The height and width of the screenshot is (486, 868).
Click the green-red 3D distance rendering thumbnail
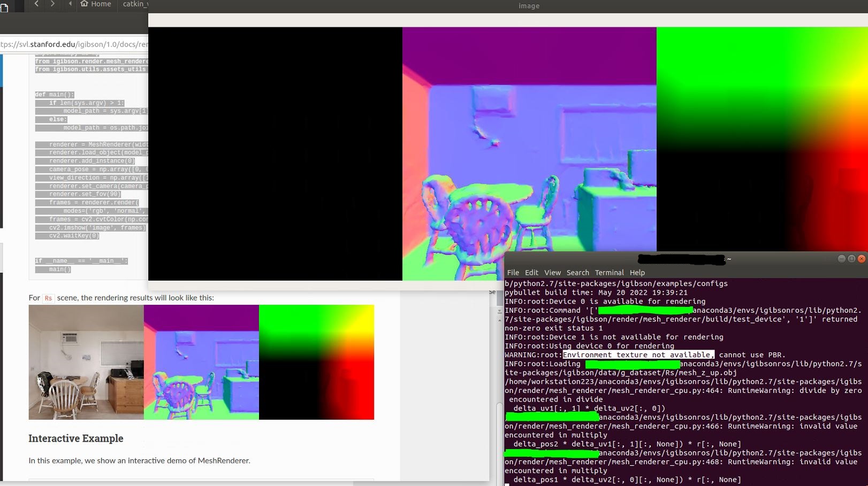(x=316, y=362)
